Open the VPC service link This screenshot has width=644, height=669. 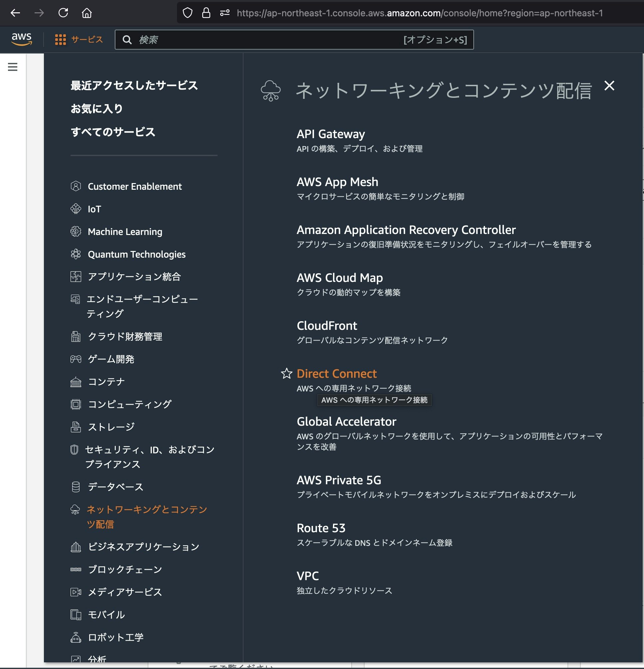click(308, 576)
